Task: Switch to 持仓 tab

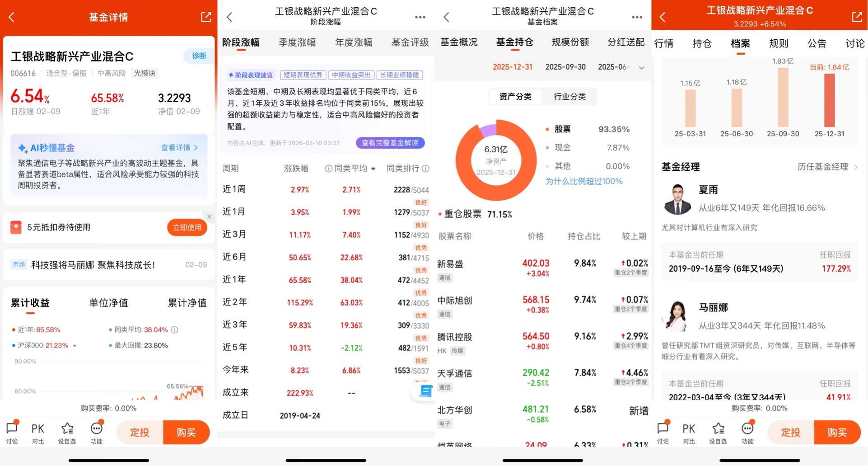Action: [x=702, y=43]
